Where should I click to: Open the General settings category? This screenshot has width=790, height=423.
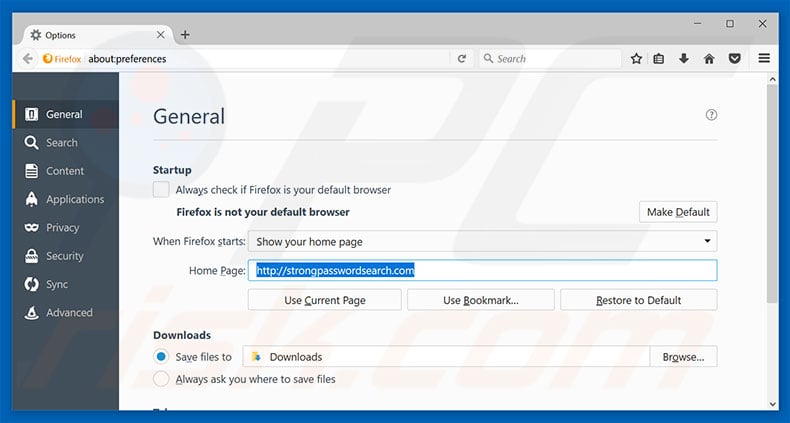(65, 114)
